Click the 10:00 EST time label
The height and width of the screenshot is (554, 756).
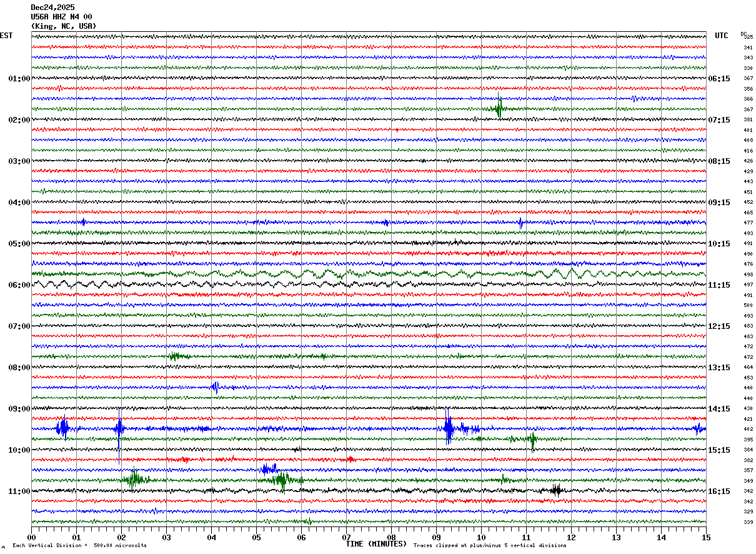[19, 450]
